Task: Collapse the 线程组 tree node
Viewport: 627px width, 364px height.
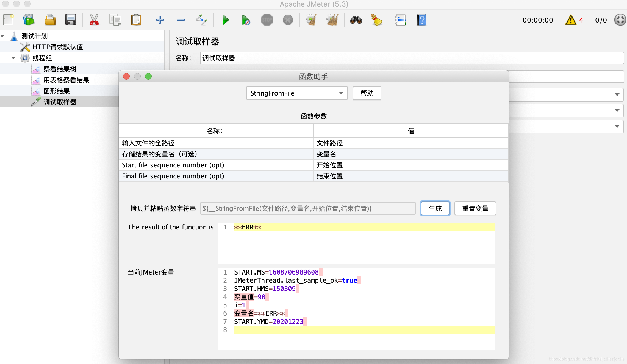Action: point(13,58)
